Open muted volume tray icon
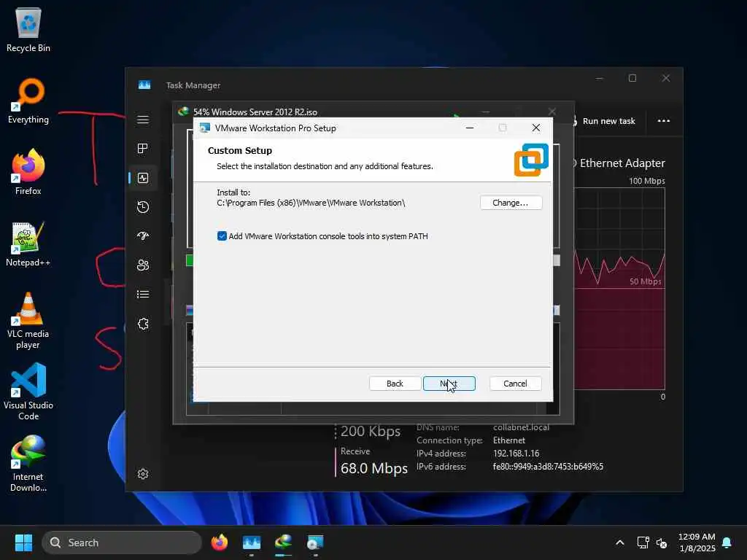This screenshot has height=560, width=747. coord(661,542)
